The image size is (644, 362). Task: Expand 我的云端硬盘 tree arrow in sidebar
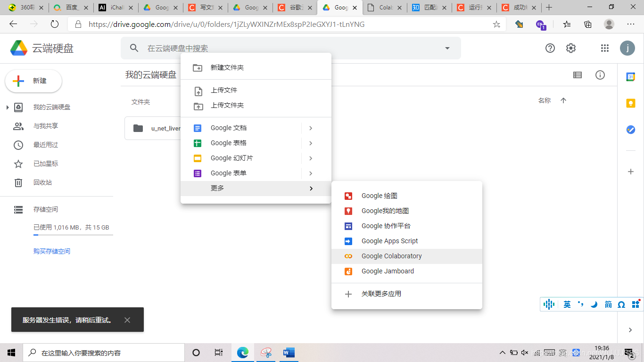point(8,107)
